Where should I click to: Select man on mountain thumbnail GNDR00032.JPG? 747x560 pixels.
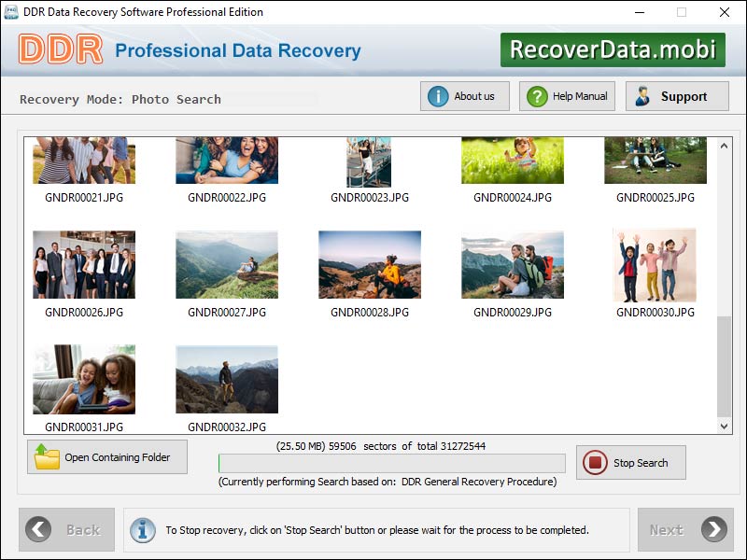click(227, 380)
